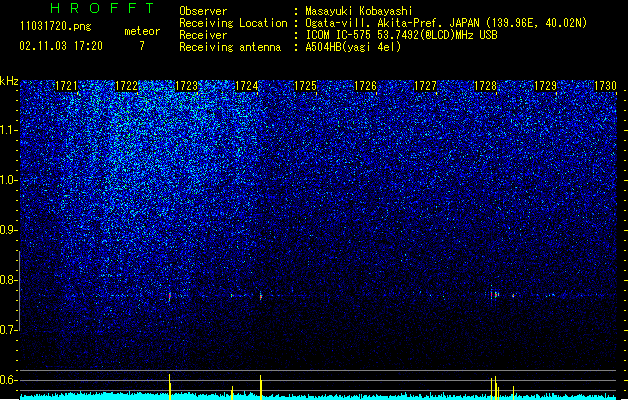Click the 1726 time marker

(366, 86)
